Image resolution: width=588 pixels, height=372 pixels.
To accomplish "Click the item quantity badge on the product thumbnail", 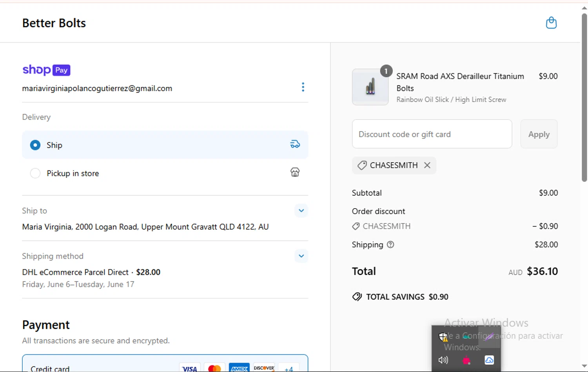I will 386,71.
